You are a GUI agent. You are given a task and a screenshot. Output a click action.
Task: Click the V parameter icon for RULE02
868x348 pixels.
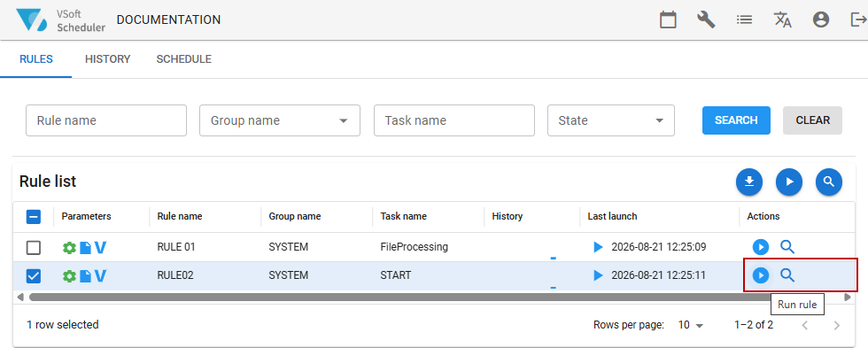click(x=100, y=275)
